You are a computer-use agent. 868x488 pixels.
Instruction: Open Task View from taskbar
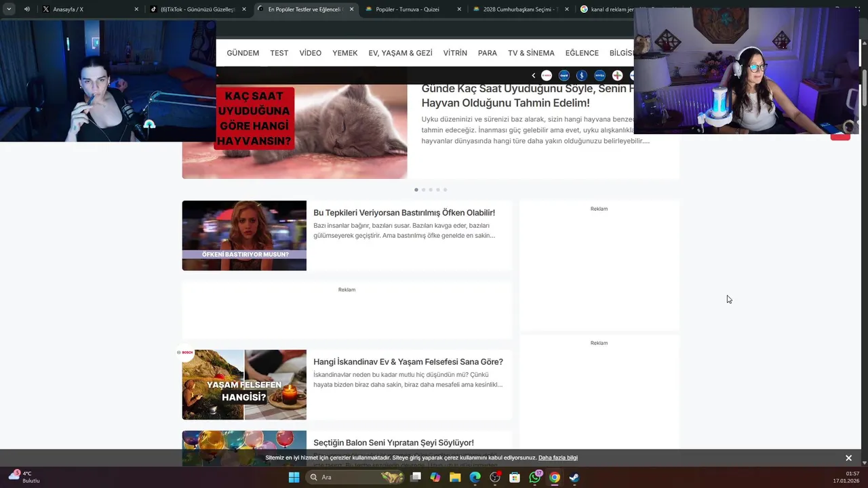[416, 477]
